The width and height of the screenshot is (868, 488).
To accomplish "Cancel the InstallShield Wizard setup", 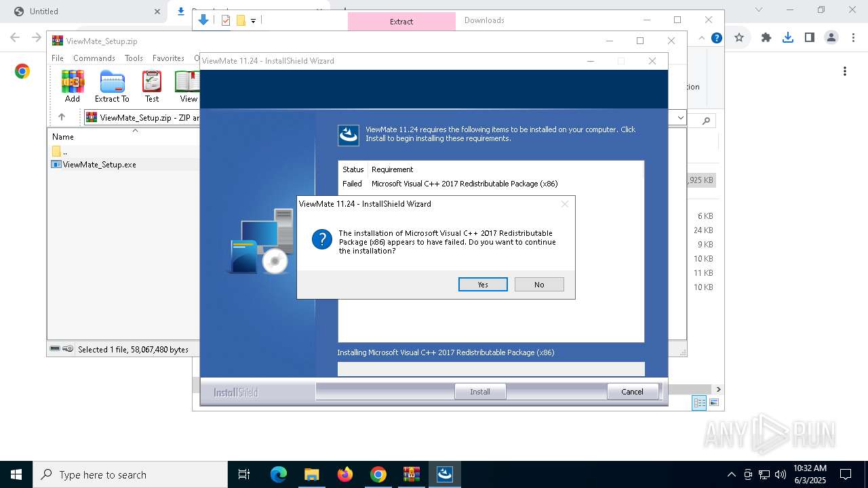I will pyautogui.click(x=632, y=392).
